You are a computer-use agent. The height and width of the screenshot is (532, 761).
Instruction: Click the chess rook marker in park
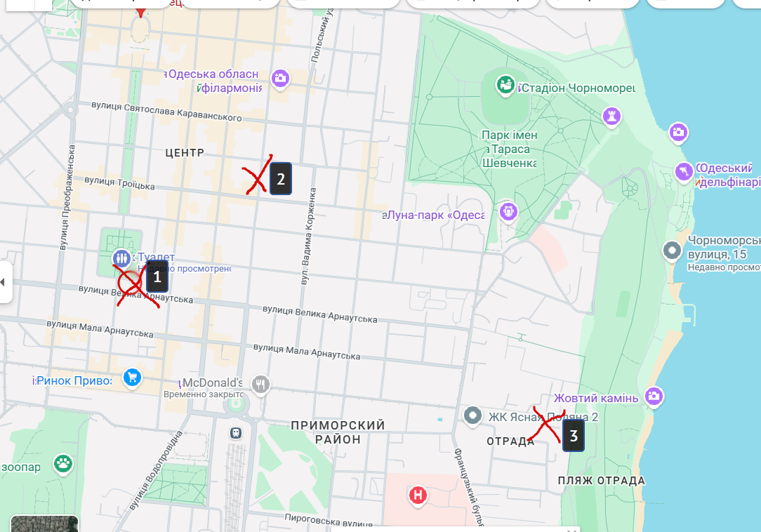[611, 117]
